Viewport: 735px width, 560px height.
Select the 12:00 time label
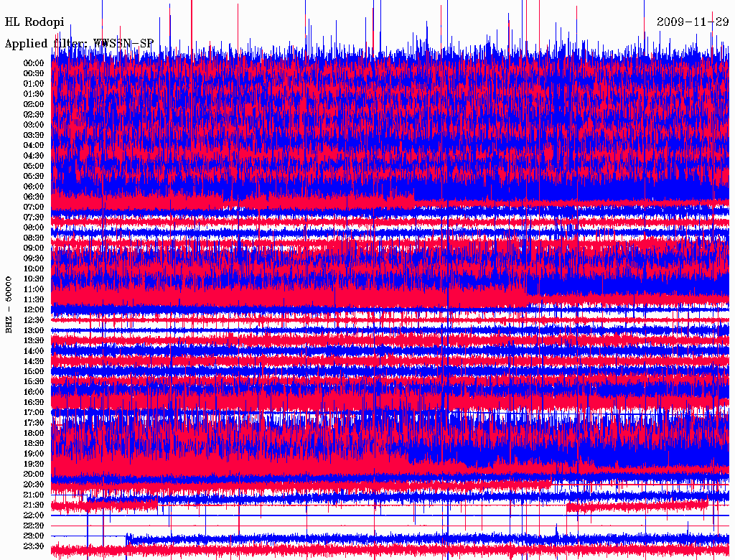pyautogui.click(x=34, y=309)
